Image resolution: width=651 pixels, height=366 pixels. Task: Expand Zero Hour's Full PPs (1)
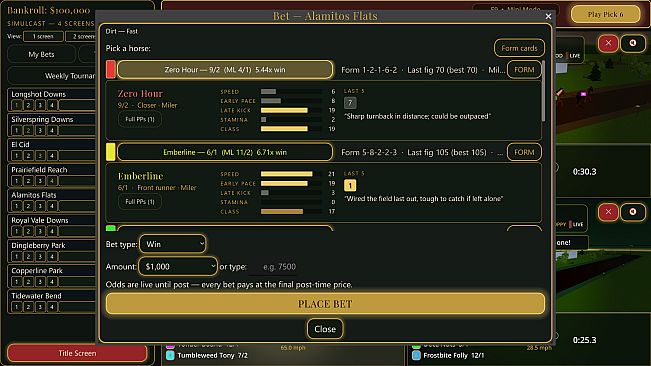pos(140,119)
